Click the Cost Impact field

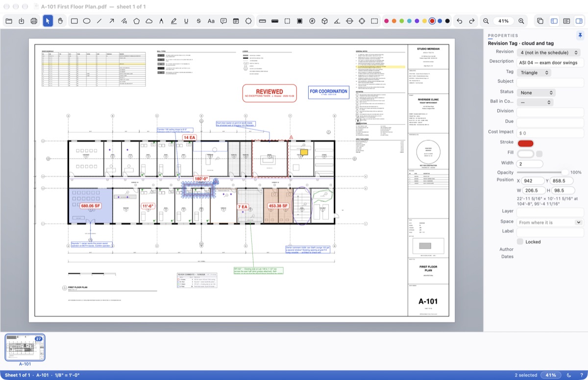[x=550, y=133]
